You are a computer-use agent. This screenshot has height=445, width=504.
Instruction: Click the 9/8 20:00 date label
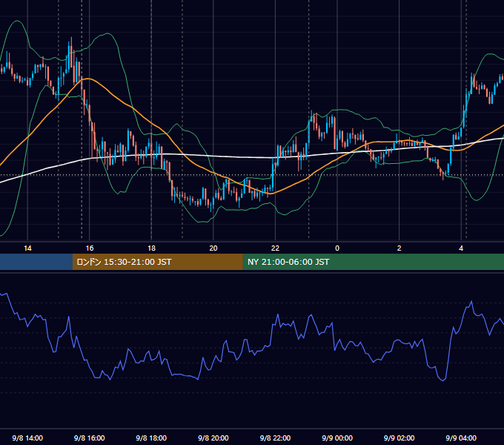coord(213,438)
